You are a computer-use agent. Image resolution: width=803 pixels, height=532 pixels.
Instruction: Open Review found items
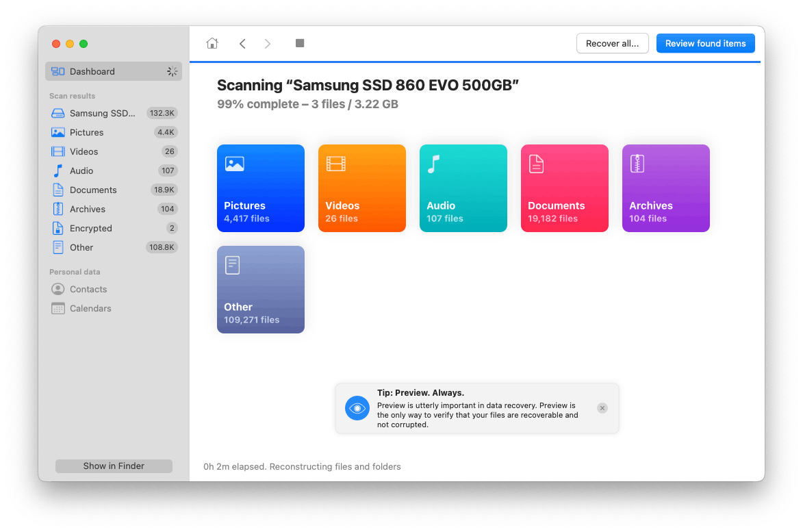pos(705,44)
